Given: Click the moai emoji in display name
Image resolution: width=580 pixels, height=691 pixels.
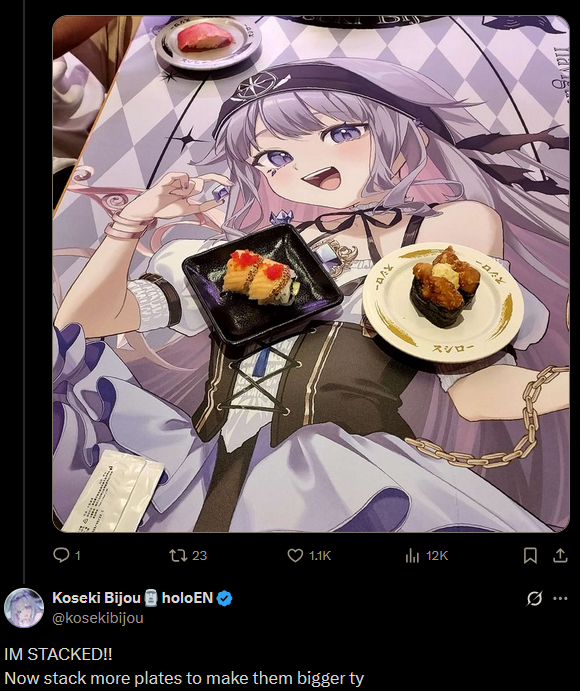Looking at the screenshot, I should coord(151,598).
